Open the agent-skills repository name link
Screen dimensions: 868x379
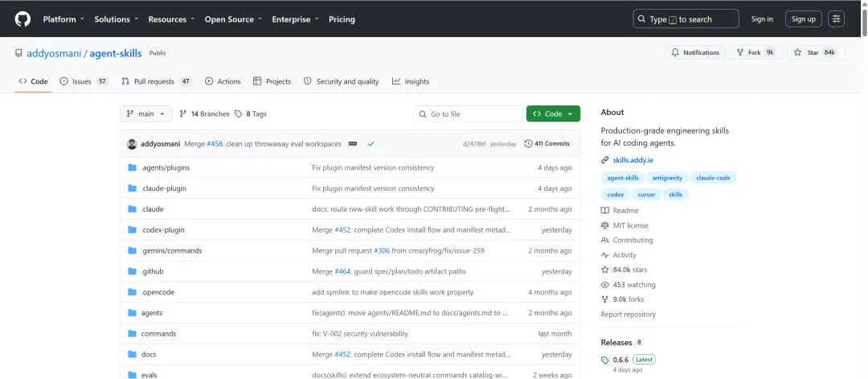pos(116,53)
